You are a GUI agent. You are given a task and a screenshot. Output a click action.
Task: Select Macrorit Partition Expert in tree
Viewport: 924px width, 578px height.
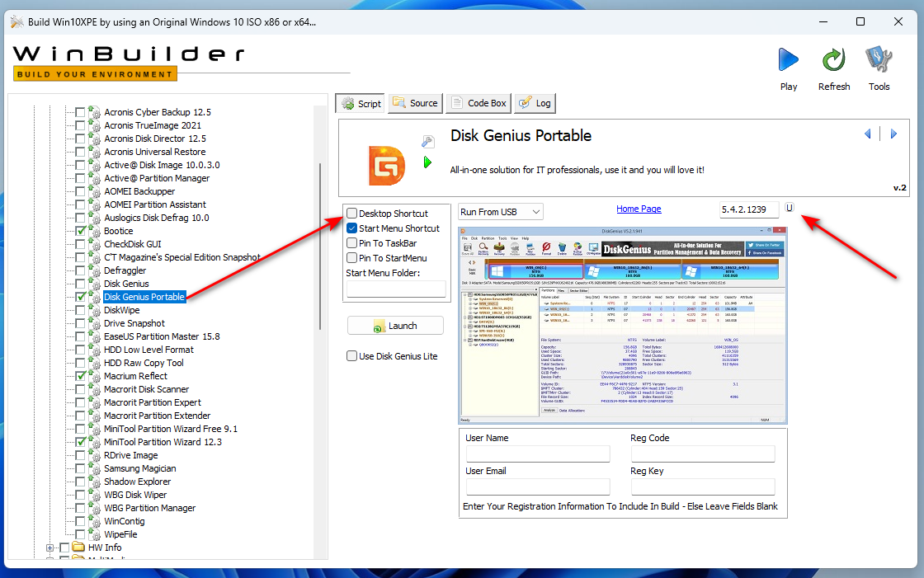pyautogui.click(x=153, y=402)
